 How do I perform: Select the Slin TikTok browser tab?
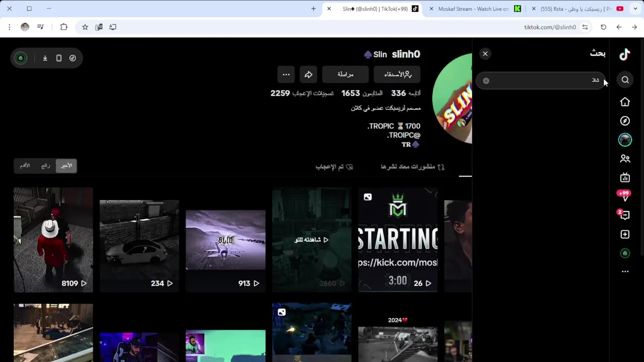click(x=373, y=9)
